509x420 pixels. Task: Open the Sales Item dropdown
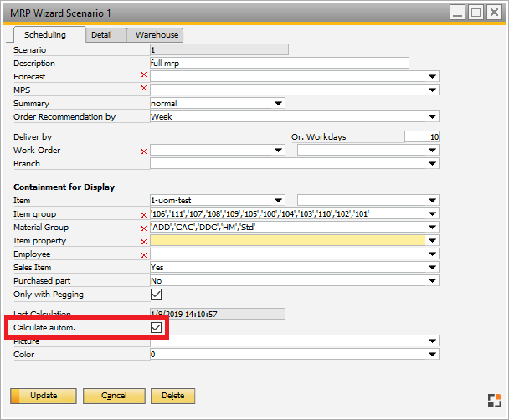click(x=432, y=268)
